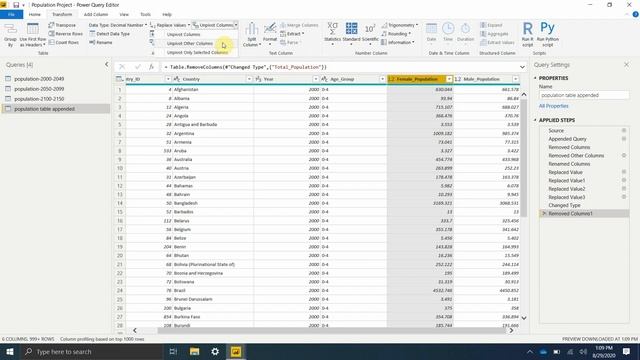Choose Unpivot Other Columns from the menu
Screen dimensions: 640x360
pyautogui.click(x=190, y=43)
